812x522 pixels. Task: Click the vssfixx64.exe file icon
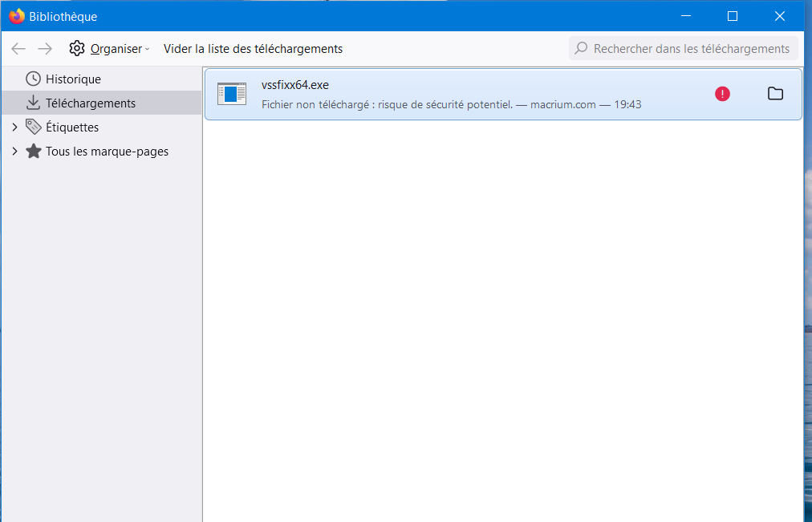pyautogui.click(x=231, y=94)
